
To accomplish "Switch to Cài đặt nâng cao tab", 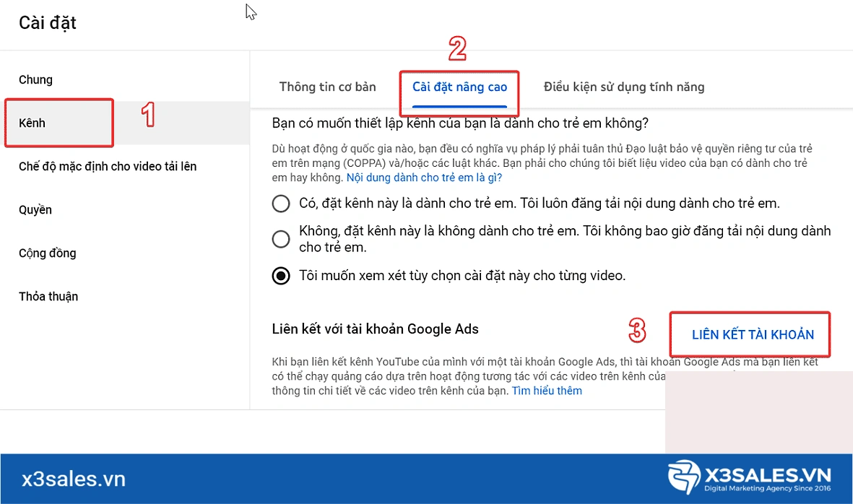I will [459, 87].
